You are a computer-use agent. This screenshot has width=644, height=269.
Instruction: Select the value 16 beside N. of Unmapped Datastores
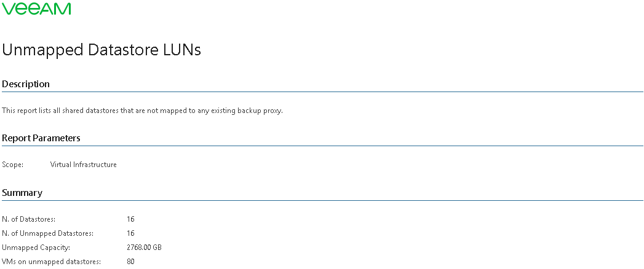(130, 233)
